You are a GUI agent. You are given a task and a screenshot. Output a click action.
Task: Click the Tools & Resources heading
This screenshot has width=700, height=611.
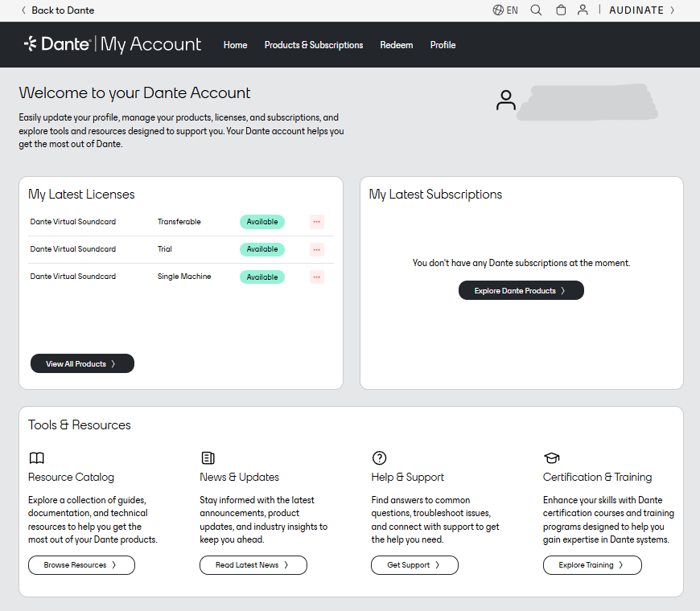pyautogui.click(x=80, y=424)
